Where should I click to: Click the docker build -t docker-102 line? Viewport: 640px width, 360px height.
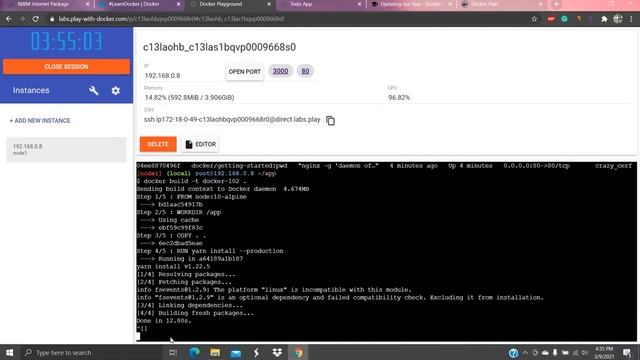(x=192, y=181)
